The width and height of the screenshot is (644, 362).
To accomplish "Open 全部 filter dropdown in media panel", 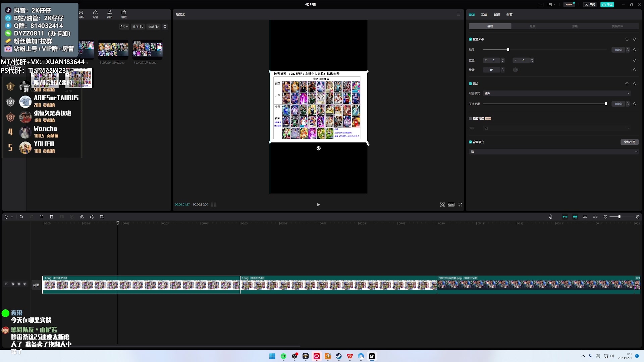I will point(154,27).
